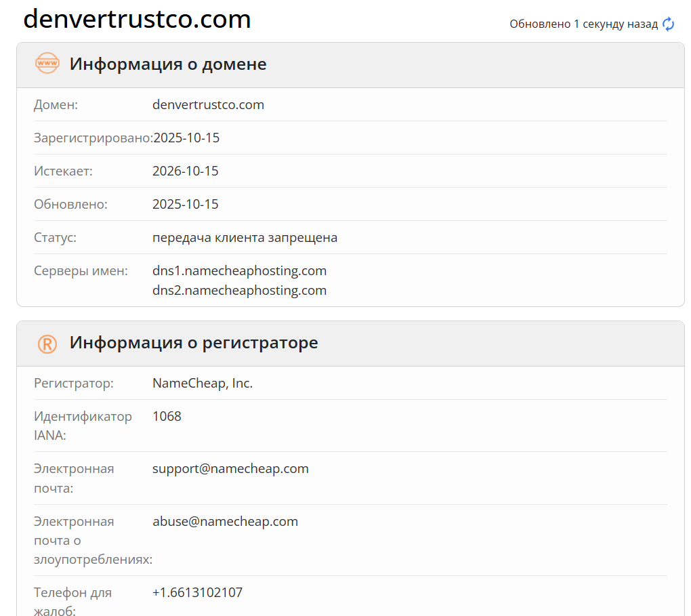Click the status value передача клиента запрещена
The width and height of the screenshot is (691, 616).
point(245,237)
